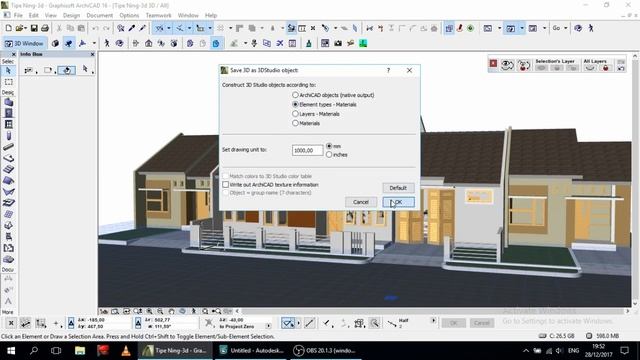
Task: Click the camera photo-rendering icon
Action: [x=338, y=43]
